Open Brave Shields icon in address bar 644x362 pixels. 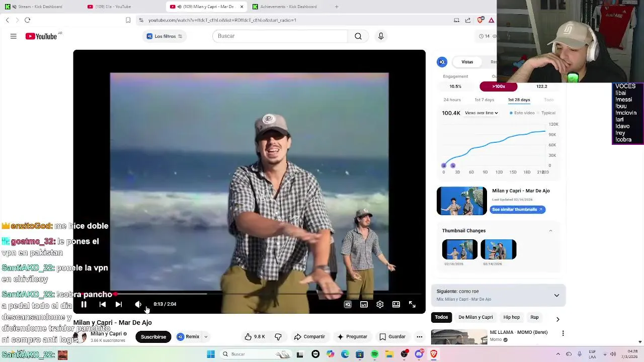(x=480, y=20)
